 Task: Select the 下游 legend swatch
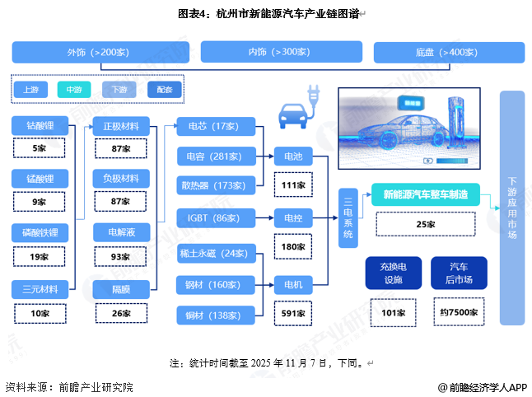point(119,89)
